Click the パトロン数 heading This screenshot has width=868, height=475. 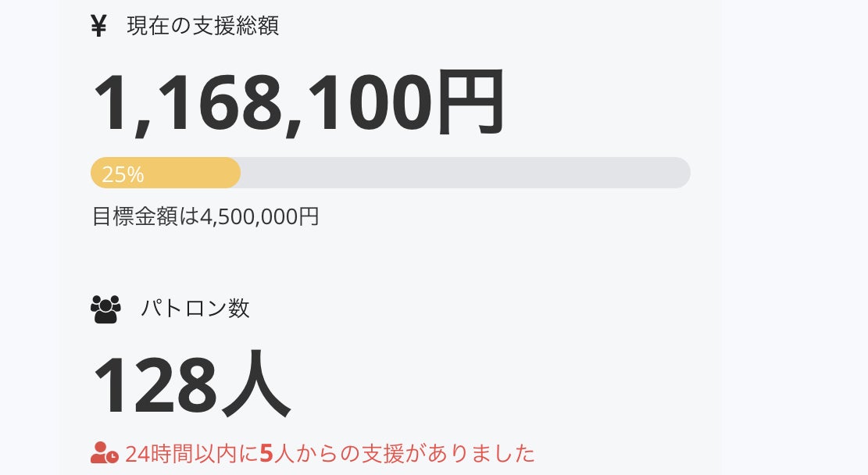[195, 309]
